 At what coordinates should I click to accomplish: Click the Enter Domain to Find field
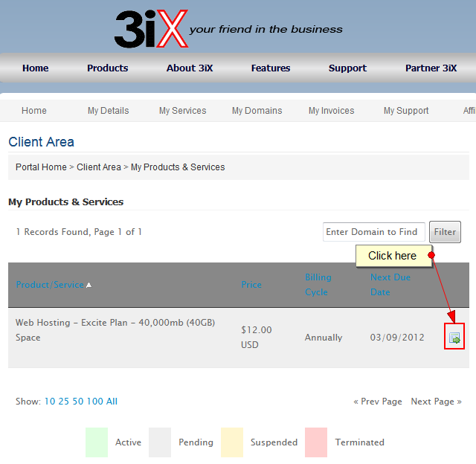(x=373, y=232)
